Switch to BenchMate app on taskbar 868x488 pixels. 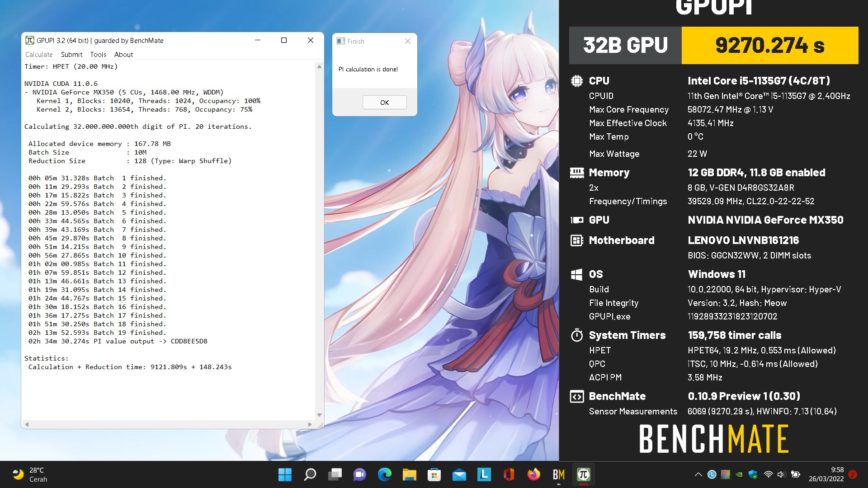(559, 474)
